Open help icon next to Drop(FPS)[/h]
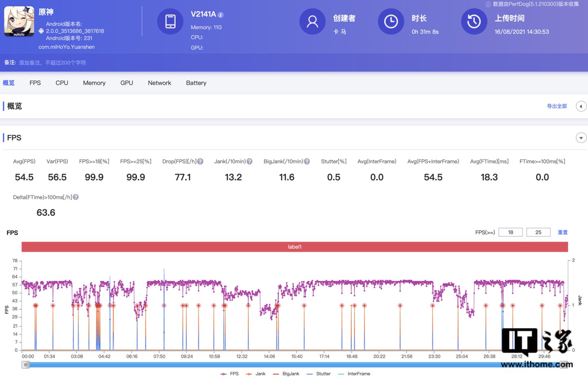588x379 pixels. point(200,161)
